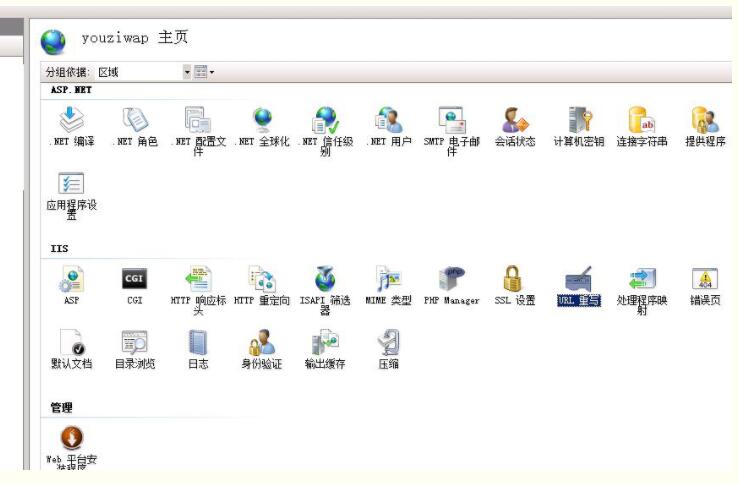
Task: Click the 管理 group header
Action: click(61, 408)
